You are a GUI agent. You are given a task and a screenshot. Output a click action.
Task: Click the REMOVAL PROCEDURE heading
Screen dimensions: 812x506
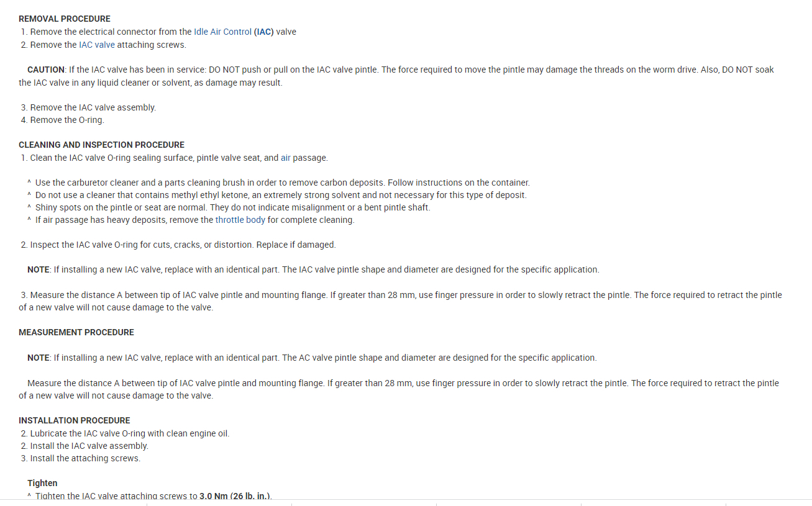click(x=65, y=19)
